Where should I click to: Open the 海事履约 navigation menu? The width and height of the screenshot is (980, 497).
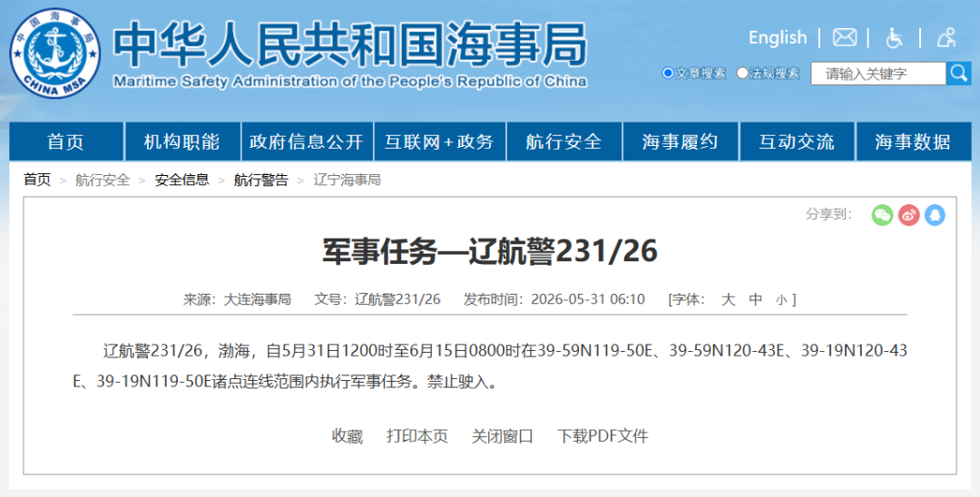(681, 141)
